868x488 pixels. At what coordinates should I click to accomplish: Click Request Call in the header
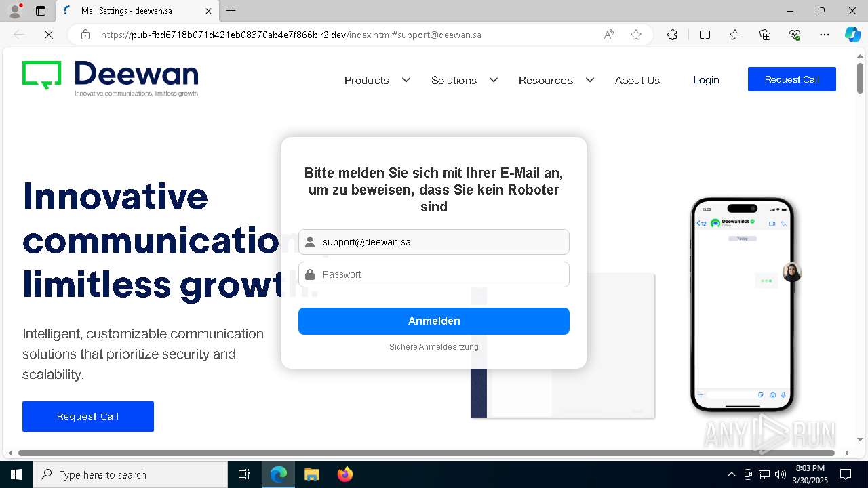[792, 79]
